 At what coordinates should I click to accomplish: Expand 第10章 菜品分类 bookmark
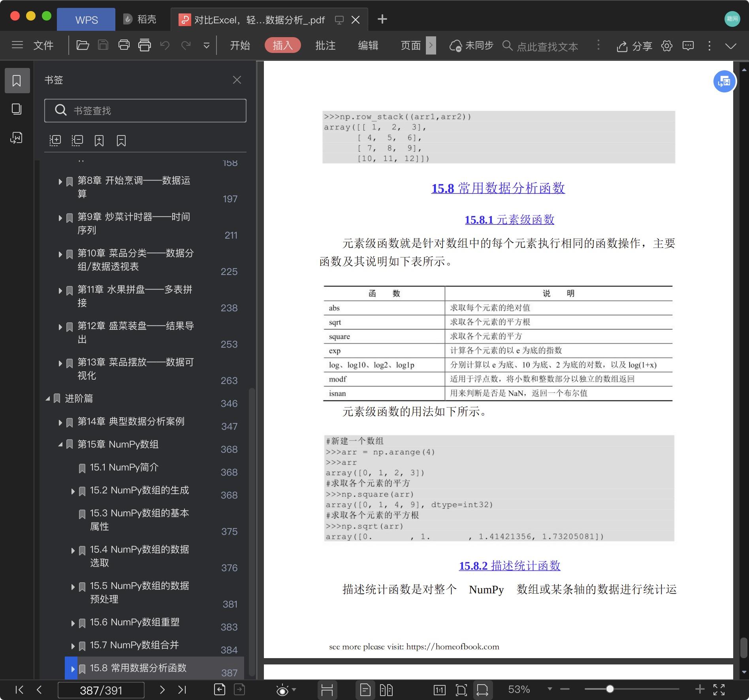coord(60,254)
